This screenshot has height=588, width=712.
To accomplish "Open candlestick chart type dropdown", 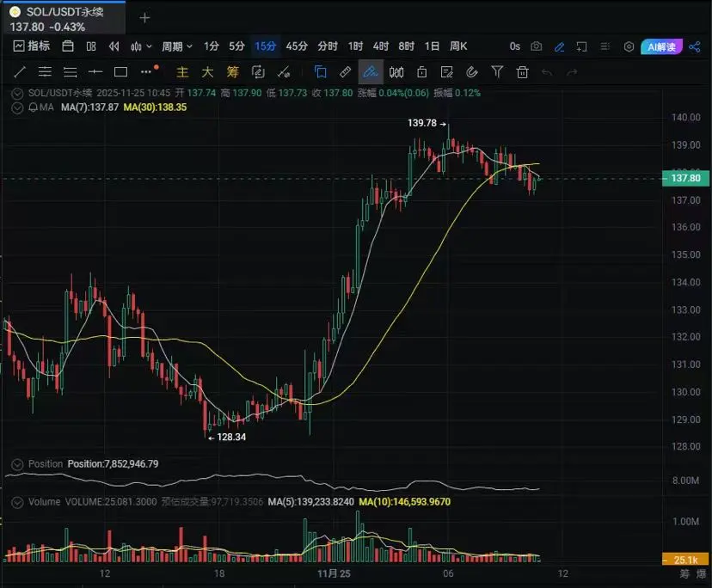I will 141,46.
